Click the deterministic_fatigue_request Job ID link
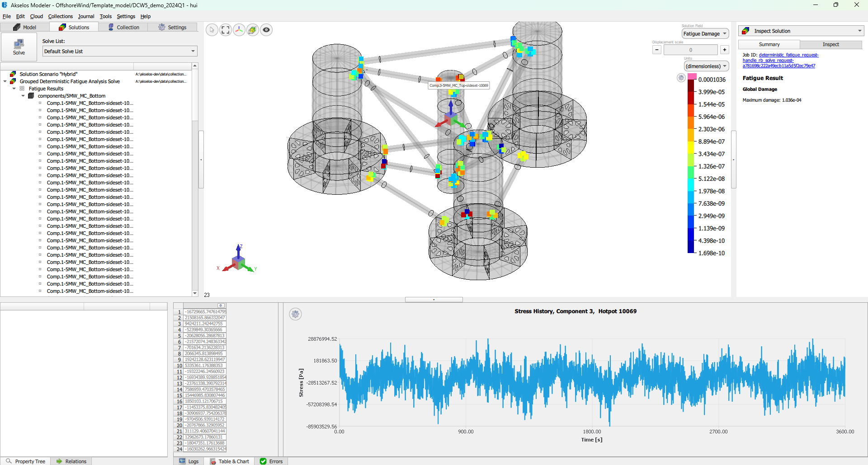Image resolution: width=868 pixels, height=465 pixels. pyautogui.click(x=788, y=55)
